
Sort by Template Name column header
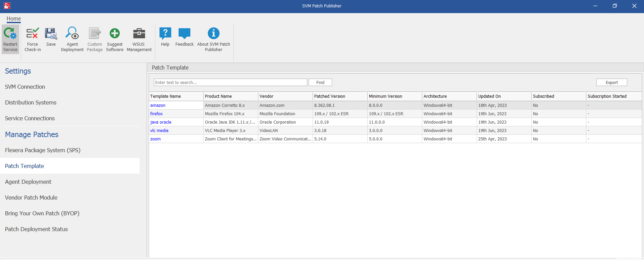(x=176, y=96)
